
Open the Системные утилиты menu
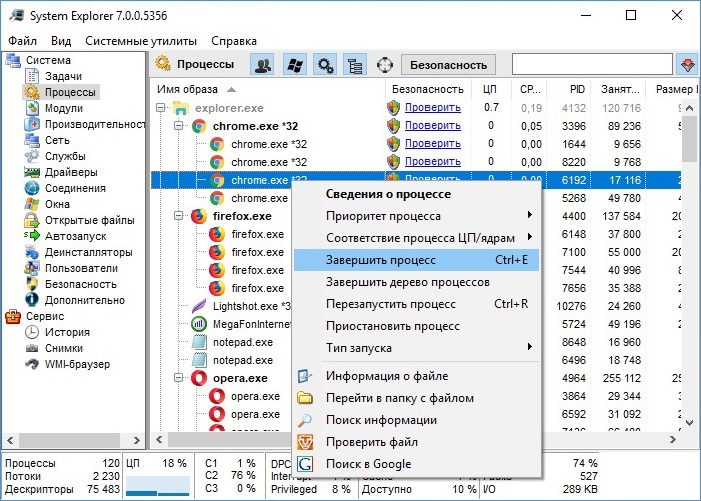click(141, 41)
